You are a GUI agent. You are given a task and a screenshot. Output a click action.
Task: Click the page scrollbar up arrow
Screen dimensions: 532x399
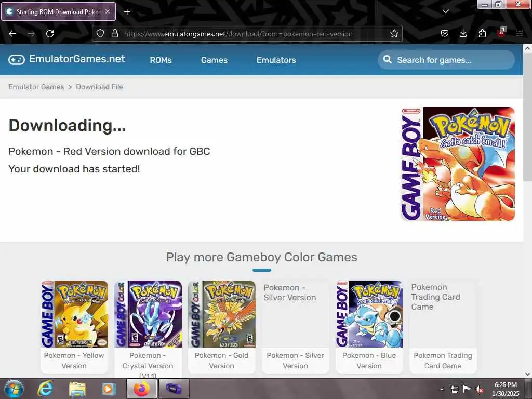pyautogui.click(x=528, y=48)
